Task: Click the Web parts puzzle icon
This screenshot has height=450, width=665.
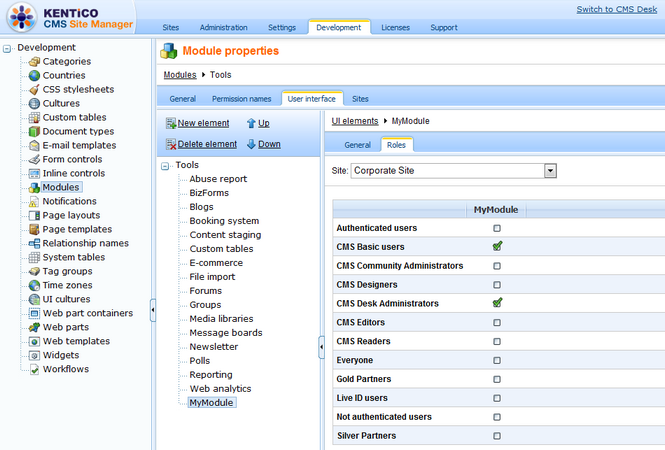Action: tap(34, 327)
